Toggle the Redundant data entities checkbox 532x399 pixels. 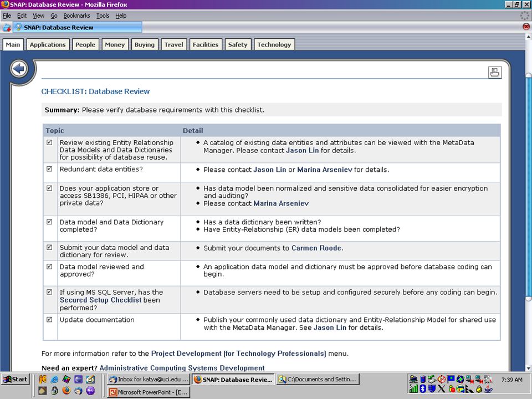tap(49, 169)
